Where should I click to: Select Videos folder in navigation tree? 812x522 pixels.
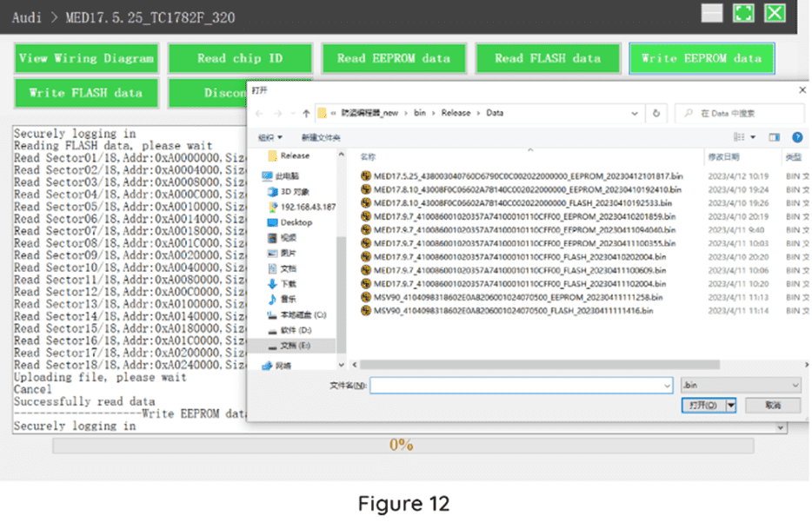tap(283, 237)
